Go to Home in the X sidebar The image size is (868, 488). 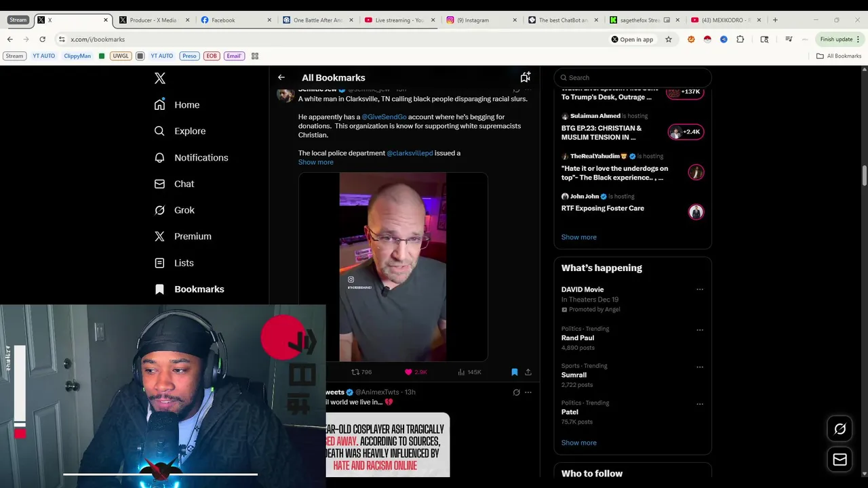click(177, 105)
